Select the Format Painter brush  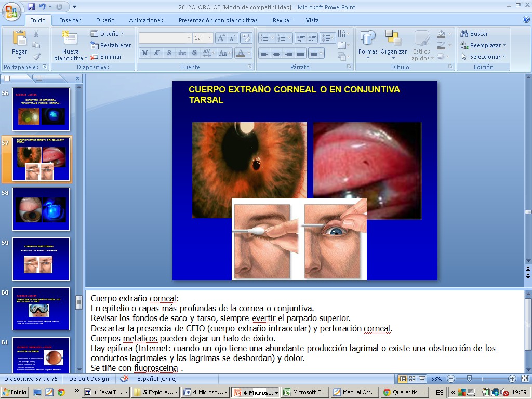pos(36,57)
